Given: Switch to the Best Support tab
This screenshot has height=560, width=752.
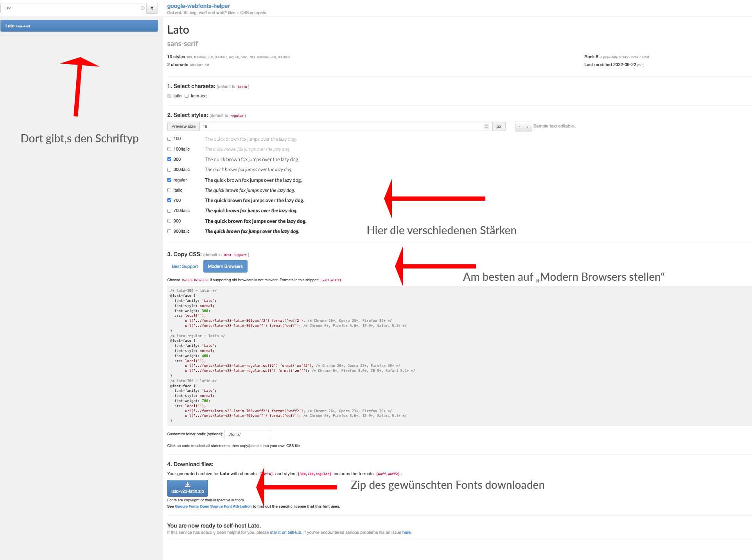Looking at the screenshot, I should (185, 266).
